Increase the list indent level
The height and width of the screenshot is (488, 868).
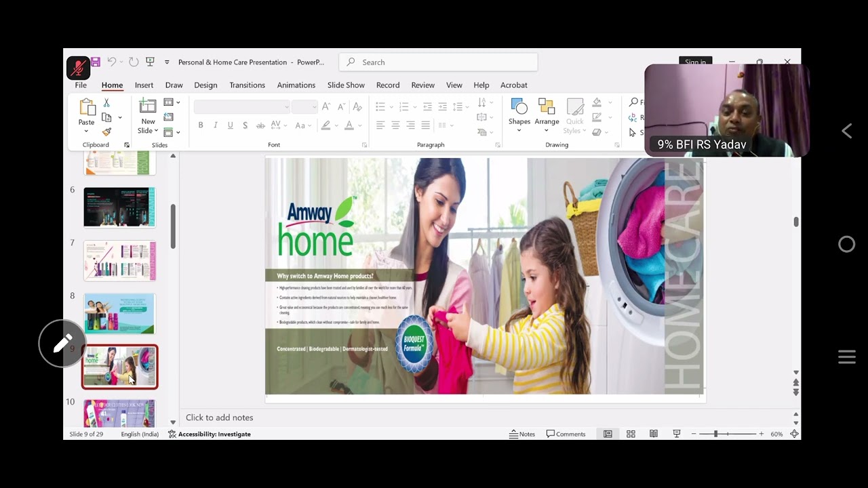tap(442, 106)
